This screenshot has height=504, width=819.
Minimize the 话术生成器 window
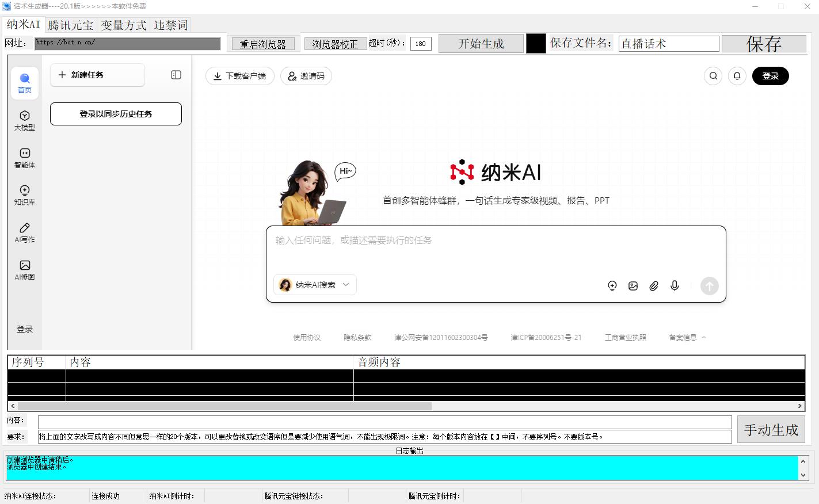click(756, 6)
